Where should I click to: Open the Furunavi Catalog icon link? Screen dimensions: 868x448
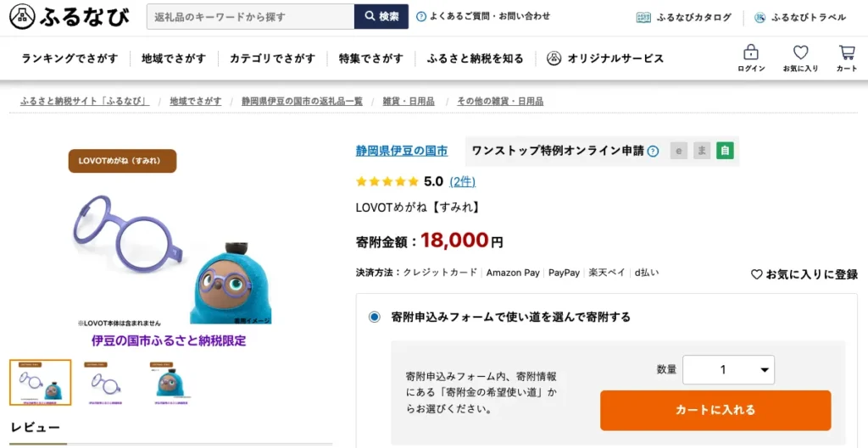pyautogui.click(x=644, y=17)
